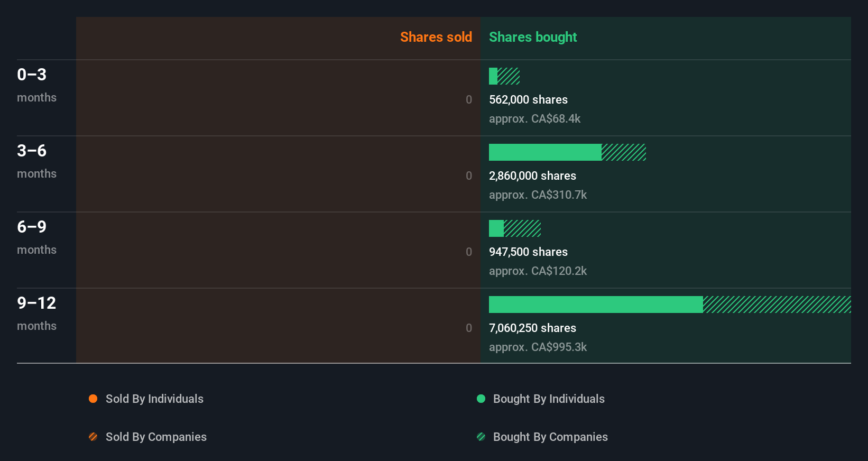This screenshot has width=868, height=461.
Task: Select the Bought By Companies legend label
Action: click(x=550, y=437)
